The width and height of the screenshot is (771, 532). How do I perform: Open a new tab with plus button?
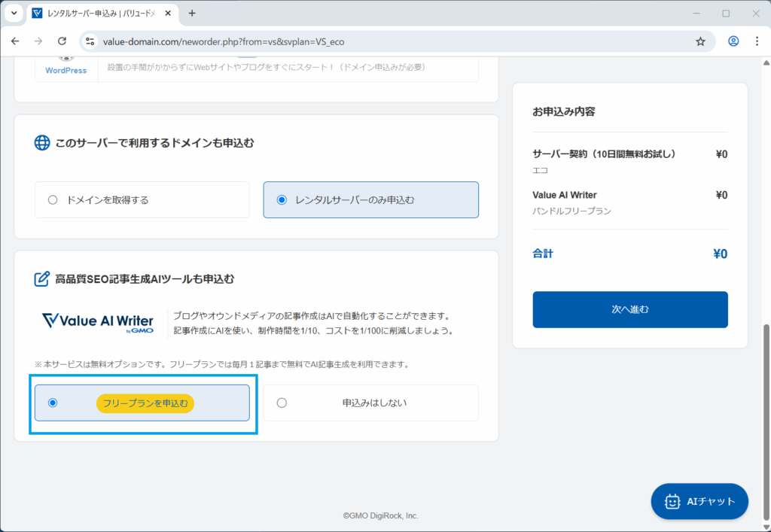(192, 14)
